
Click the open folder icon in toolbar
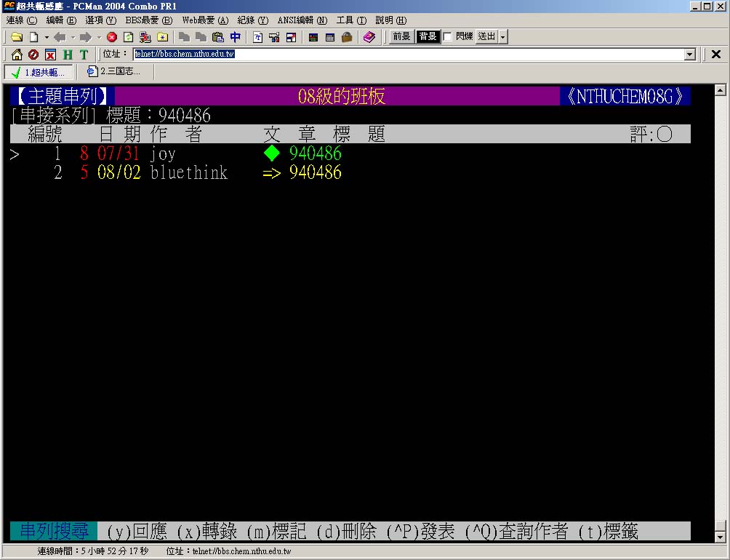(16, 37)
